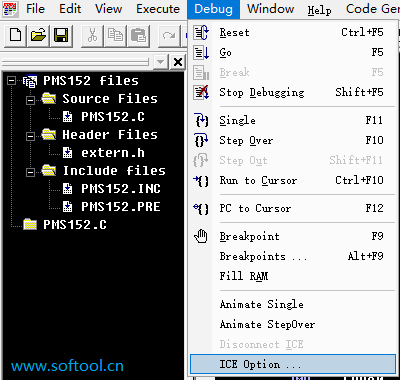Select the PMS152 files root label
Screen dimensions: 400x380
point(91,81)
